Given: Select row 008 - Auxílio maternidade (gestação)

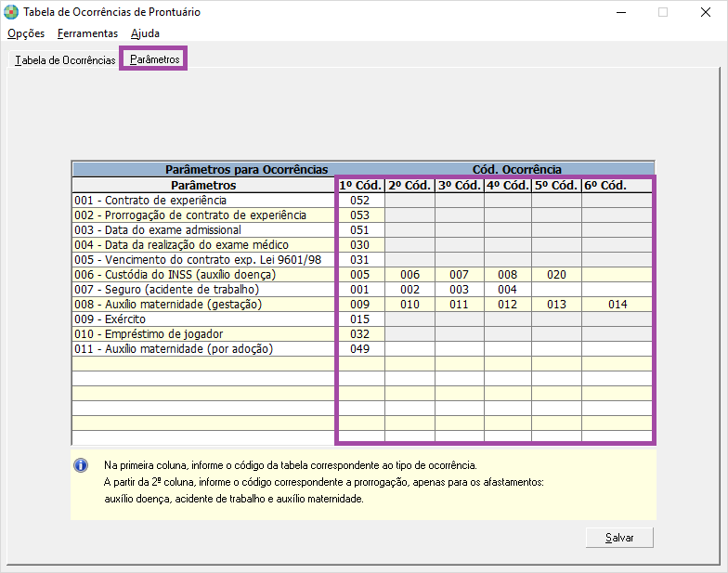Looking at the screenshot, I should (x=203, y=305).
